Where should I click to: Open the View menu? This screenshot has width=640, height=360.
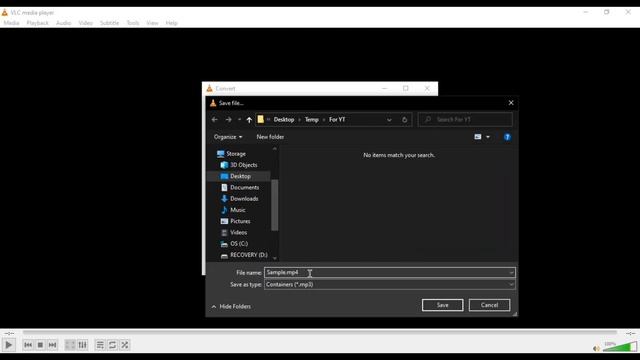click(x=152, y=23)
